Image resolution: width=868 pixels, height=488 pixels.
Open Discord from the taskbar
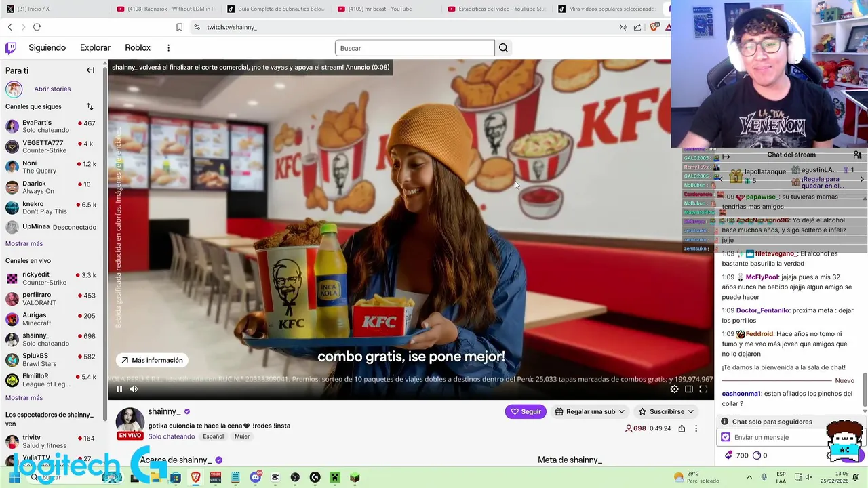coord(256,477)
